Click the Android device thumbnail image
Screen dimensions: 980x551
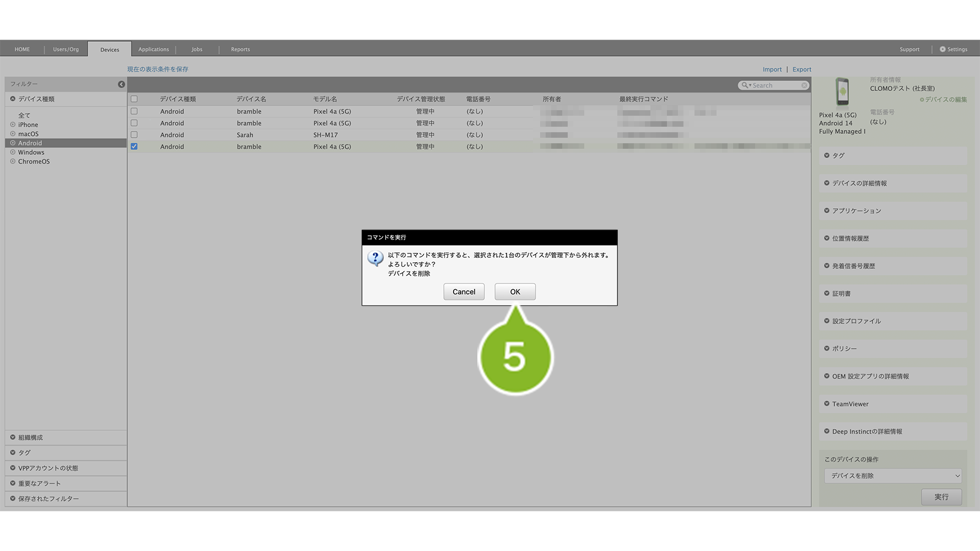pyautogui.click(x=842, y=91)
